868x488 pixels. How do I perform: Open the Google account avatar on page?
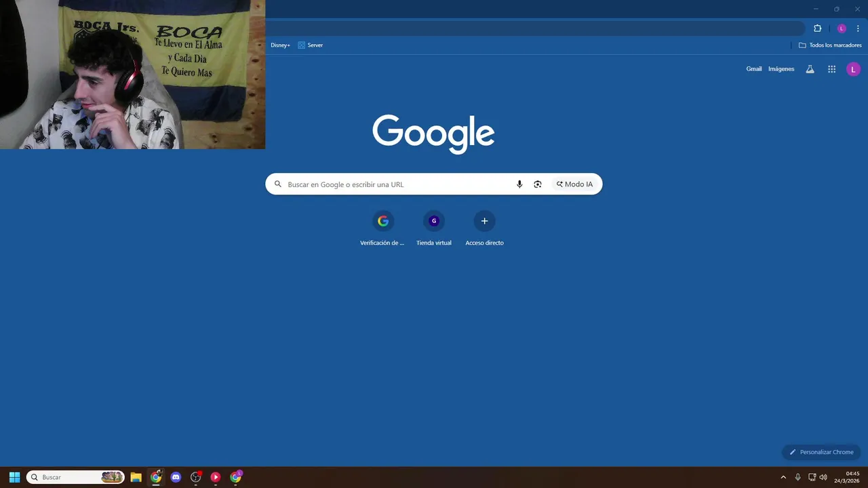click(x=853, y=69)
